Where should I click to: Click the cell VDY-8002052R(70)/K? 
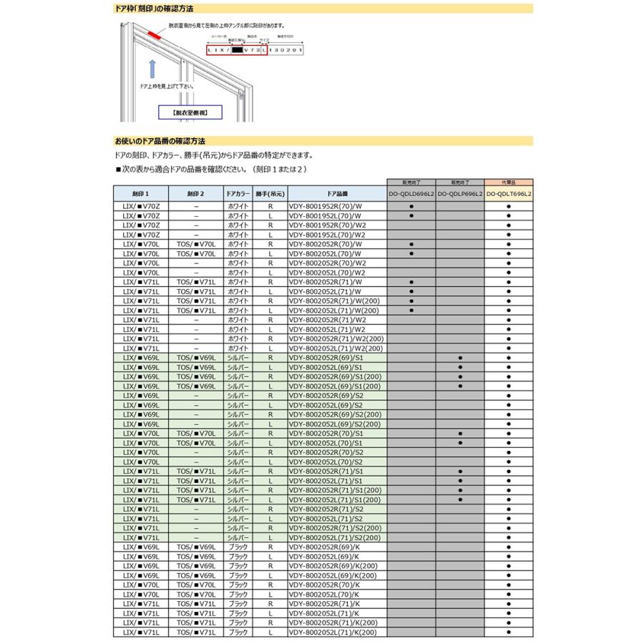pyautogui.click(x=337, y=585)
